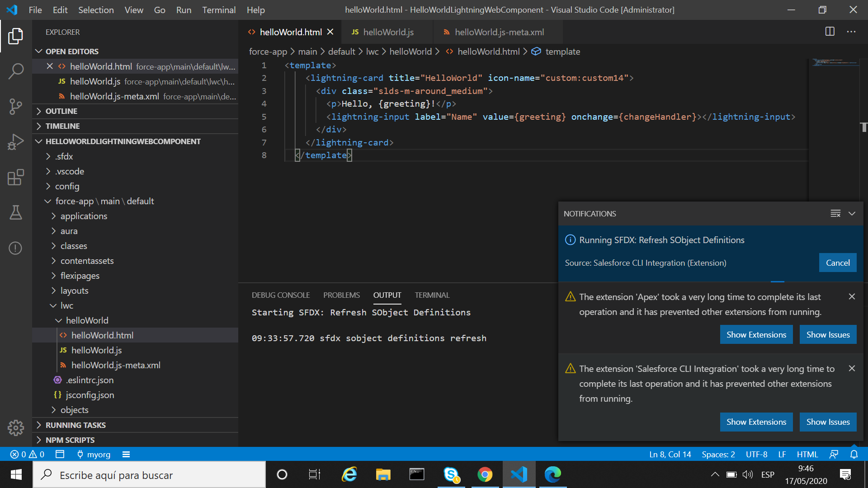Collapse the lwc folder
Screen dimensions: 868x488
pos(67,305)
